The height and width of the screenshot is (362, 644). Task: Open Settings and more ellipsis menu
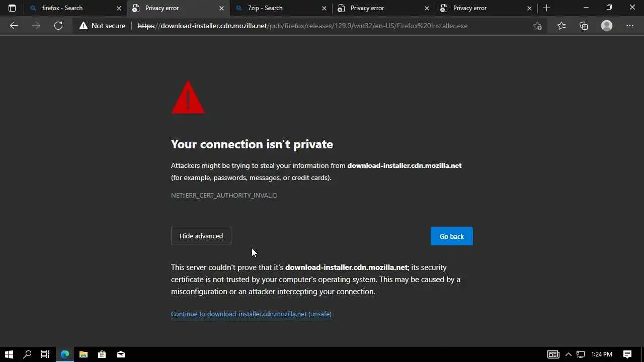click(630, 26)
